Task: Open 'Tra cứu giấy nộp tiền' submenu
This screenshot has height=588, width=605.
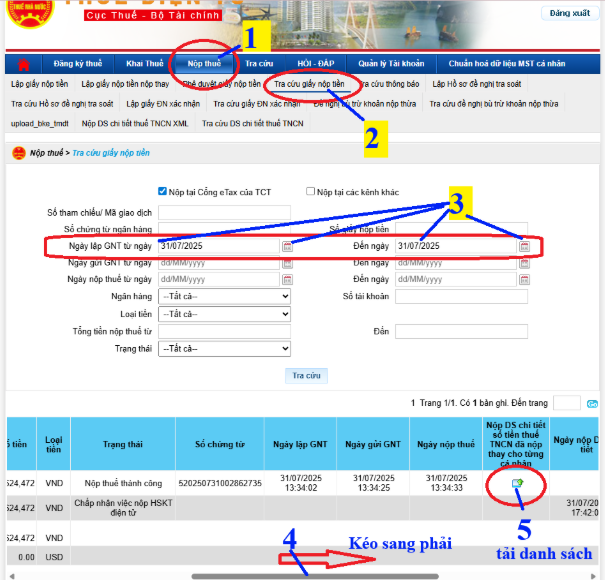Action: [x=309, y=84]
